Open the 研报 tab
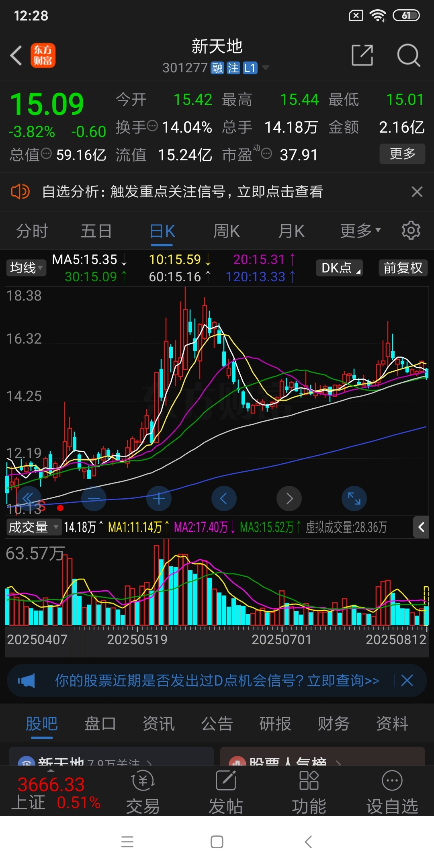 pos(275,724)
